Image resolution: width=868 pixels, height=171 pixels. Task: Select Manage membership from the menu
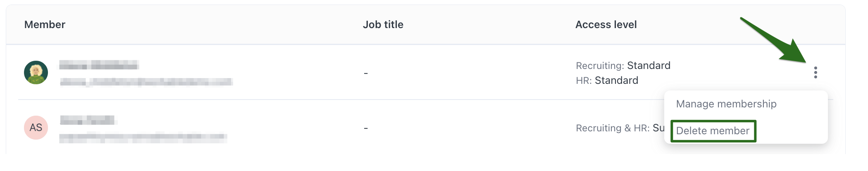pyautogui.click(x=726, y=104)
